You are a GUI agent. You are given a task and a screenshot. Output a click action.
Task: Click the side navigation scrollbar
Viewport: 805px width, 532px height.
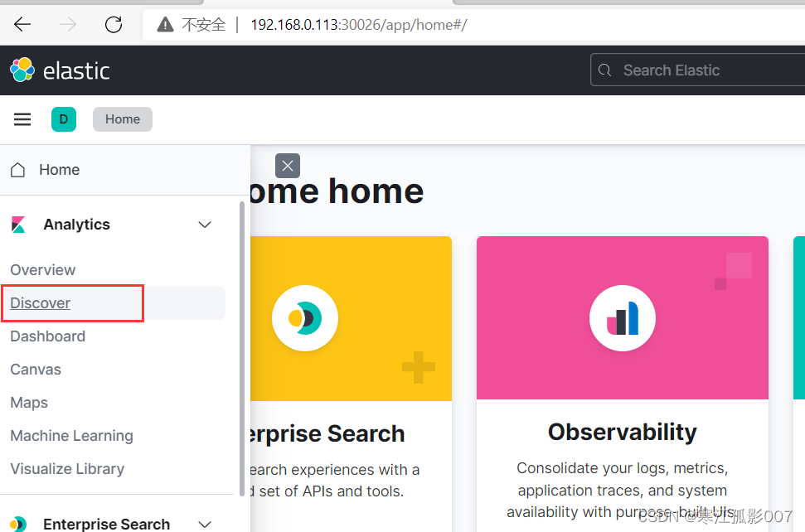[242, 349]
